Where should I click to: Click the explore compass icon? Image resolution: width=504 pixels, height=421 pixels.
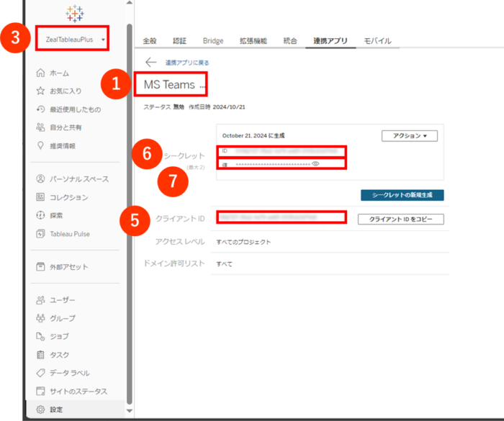click(40, 215)
